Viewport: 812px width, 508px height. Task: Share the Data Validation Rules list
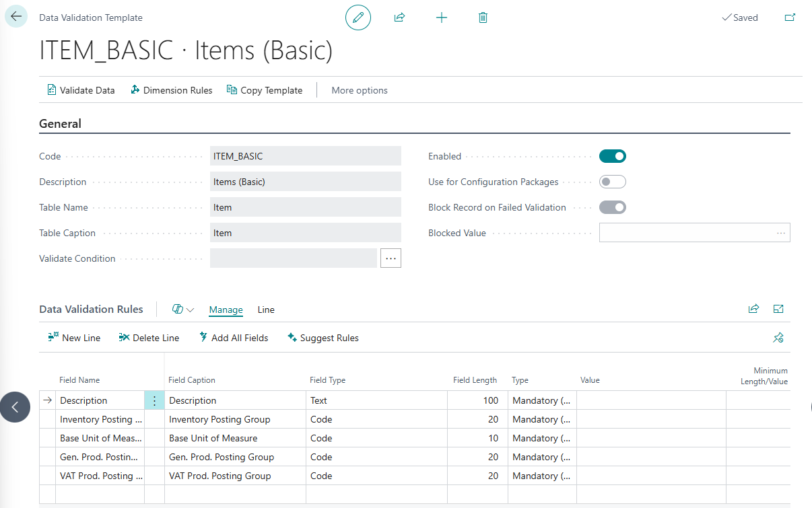753,309
